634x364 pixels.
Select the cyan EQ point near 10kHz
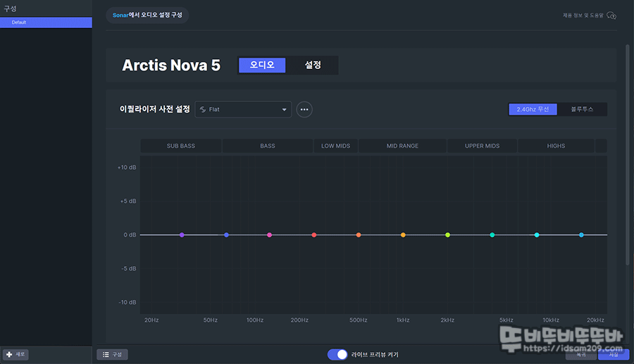click(537, 234)
